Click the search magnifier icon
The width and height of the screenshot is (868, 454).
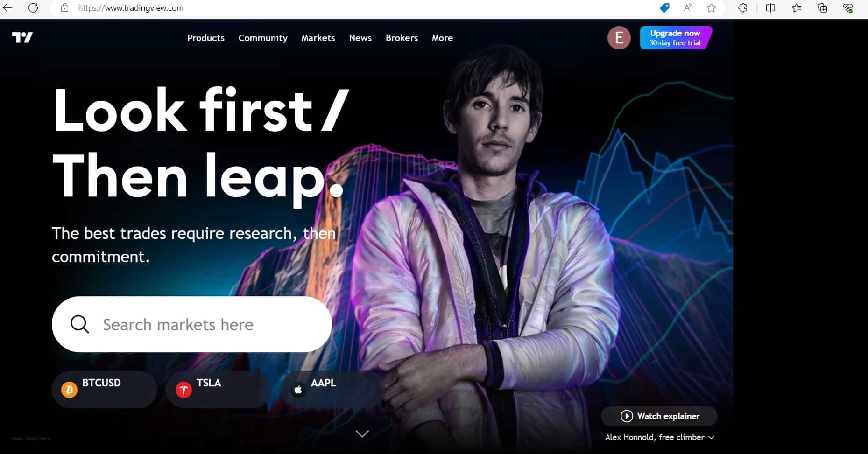tap(79, 324)
